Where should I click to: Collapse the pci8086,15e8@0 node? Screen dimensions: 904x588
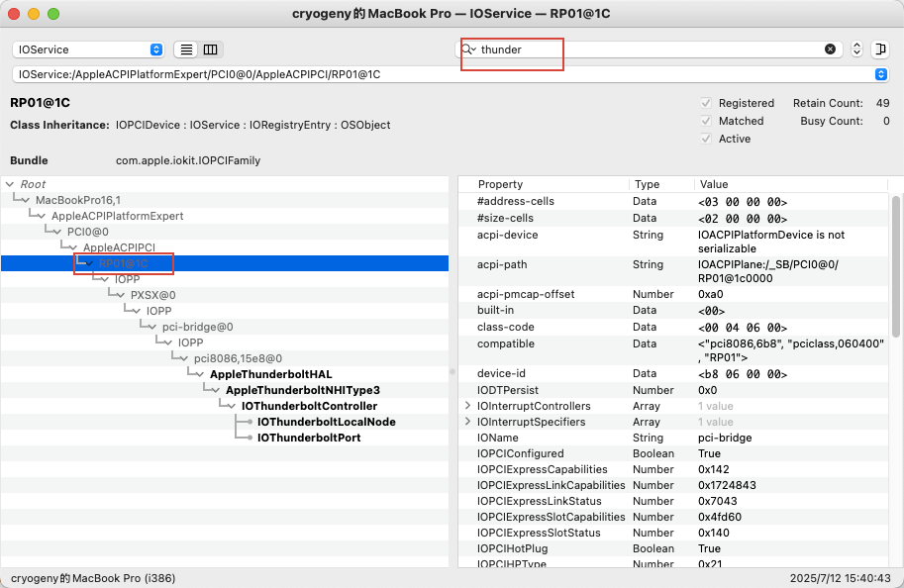coord(183,358)
